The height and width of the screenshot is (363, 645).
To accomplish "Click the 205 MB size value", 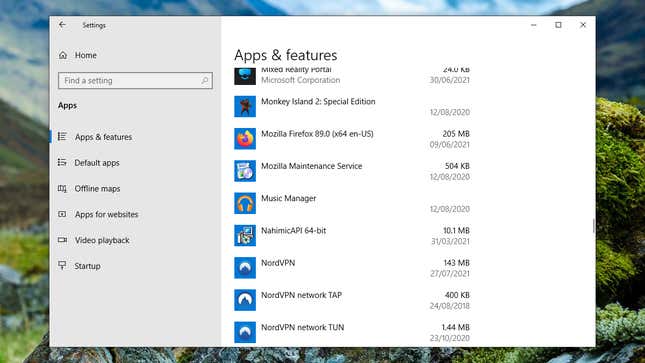I will coord(456,134).
